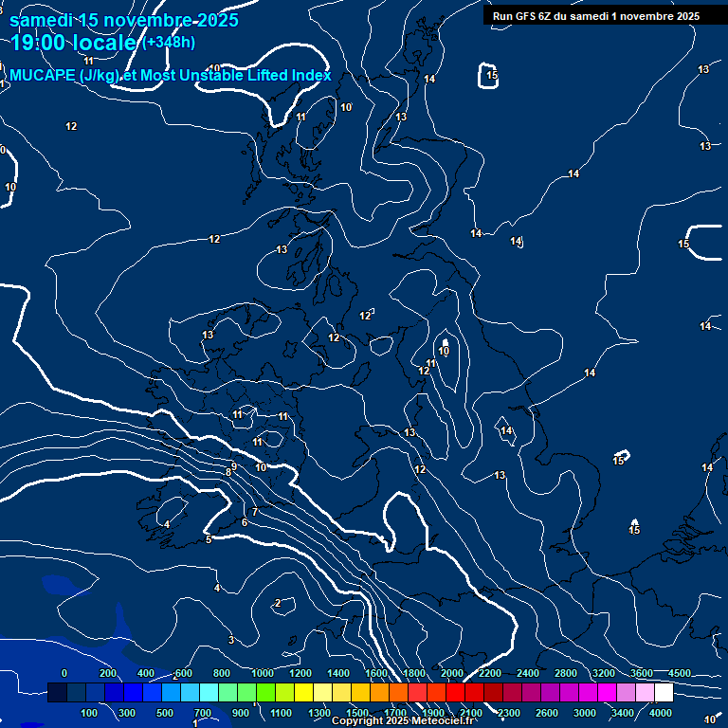Viewport: 728px width, 728px height.
Task: Click the contour value '8'
Action: pyautogui.click(x=228, y=472)
